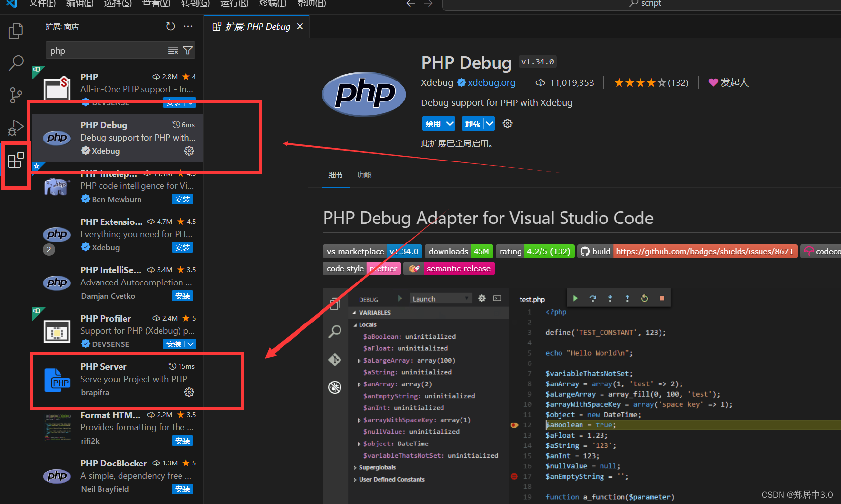Open install dropdown for PHP by DEVSENSE

pos(191,102)
